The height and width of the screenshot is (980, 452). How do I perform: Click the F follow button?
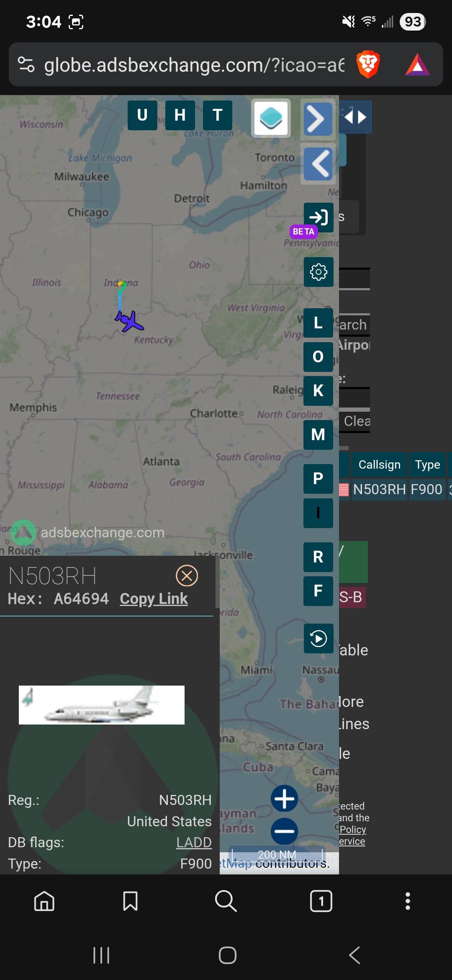tap(318, 591)
